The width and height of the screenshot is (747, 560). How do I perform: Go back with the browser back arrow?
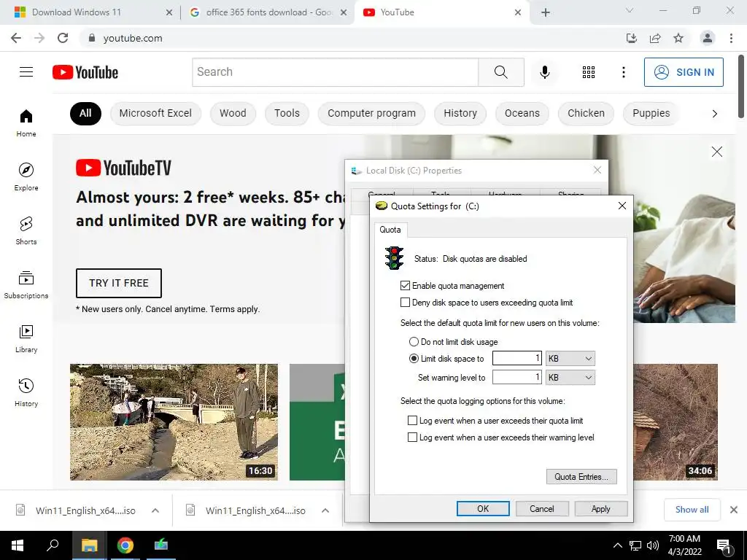pos(16,38)
